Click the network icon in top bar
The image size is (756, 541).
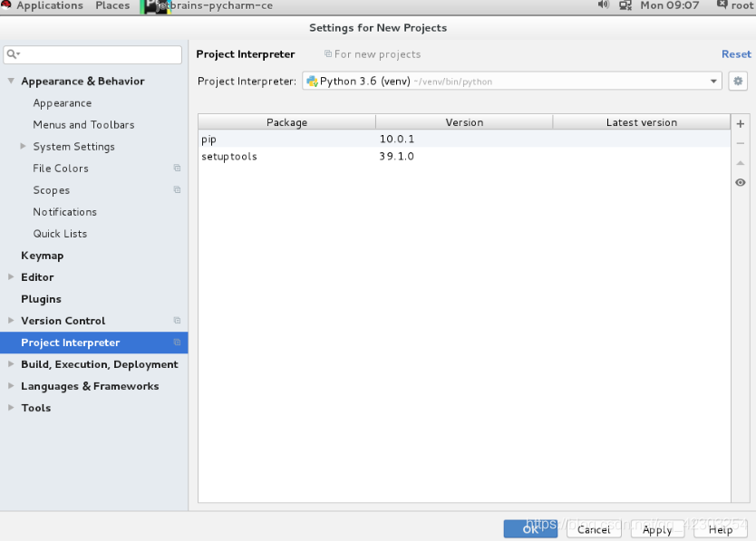point(625,5)
